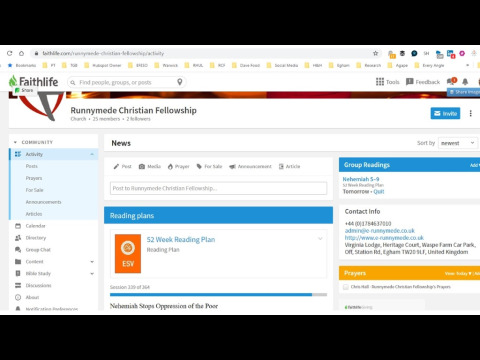Click the Quit link in Group Readings

pos(379,192)
